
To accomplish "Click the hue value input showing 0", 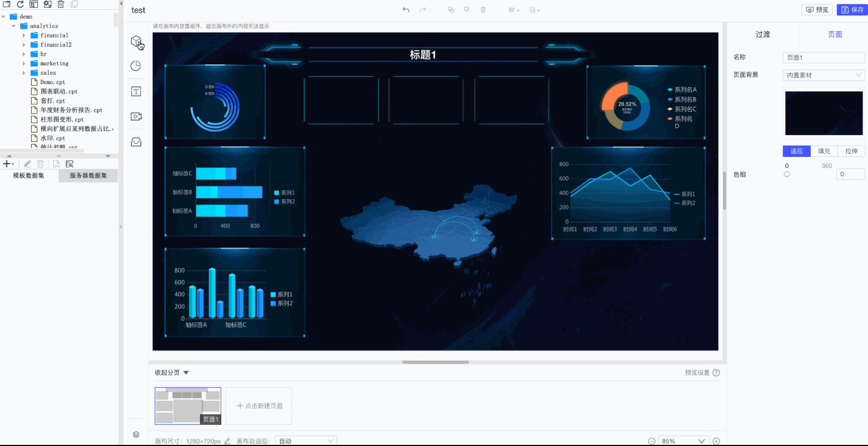I will point(851,174).
